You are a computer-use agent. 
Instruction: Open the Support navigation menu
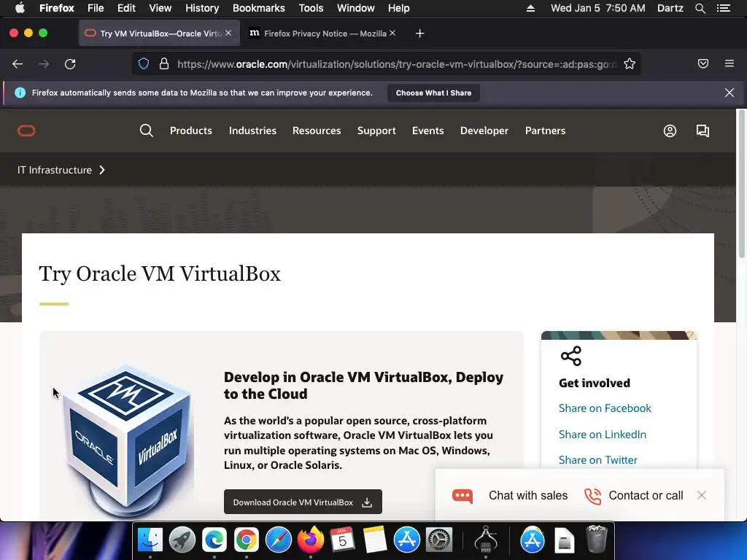[376, 131]
